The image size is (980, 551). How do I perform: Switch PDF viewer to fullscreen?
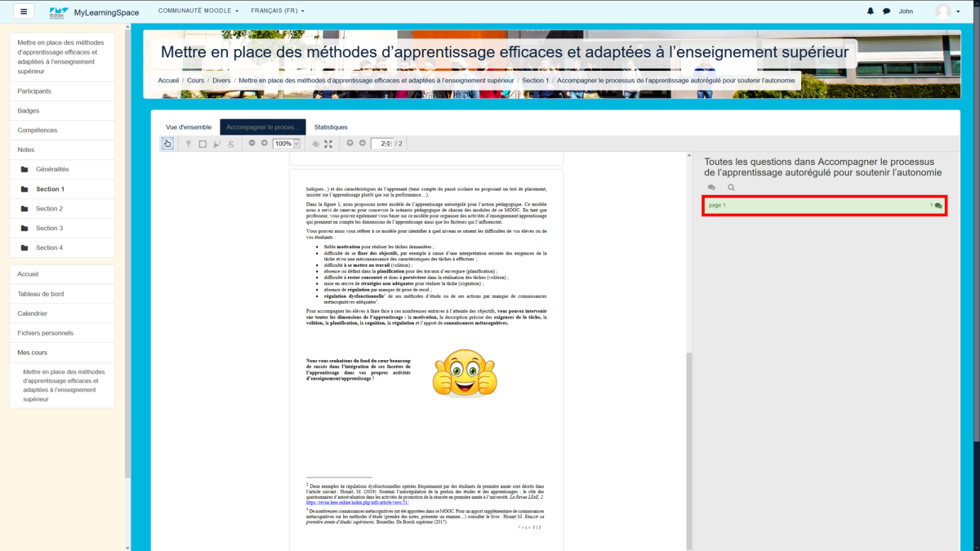328,144
